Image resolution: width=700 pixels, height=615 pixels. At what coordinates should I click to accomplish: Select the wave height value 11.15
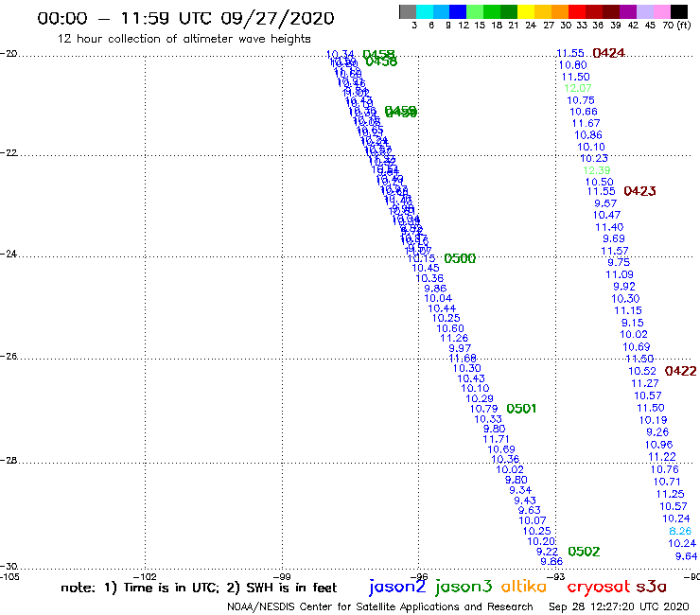[x=628, y=310]
